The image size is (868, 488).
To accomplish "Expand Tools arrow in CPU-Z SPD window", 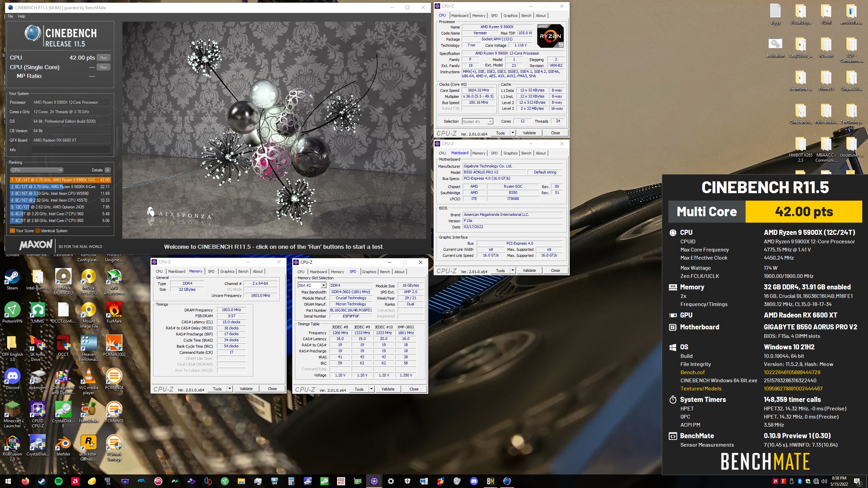I will coord(371,389).
